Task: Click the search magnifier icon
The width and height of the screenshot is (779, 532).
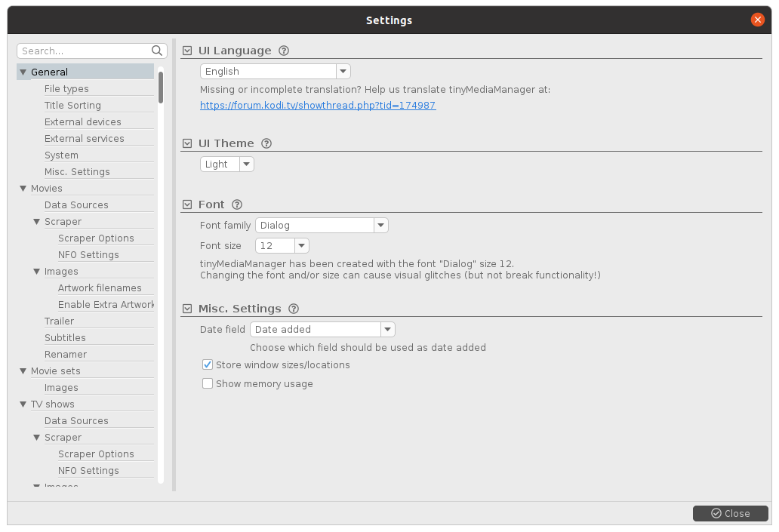Action: tap(157, 51)
